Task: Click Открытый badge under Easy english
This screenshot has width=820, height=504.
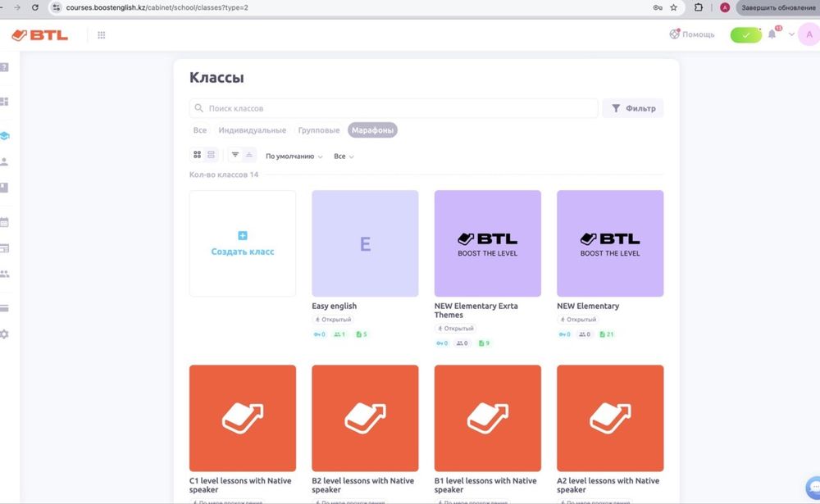Action: [x=333, y=320]
